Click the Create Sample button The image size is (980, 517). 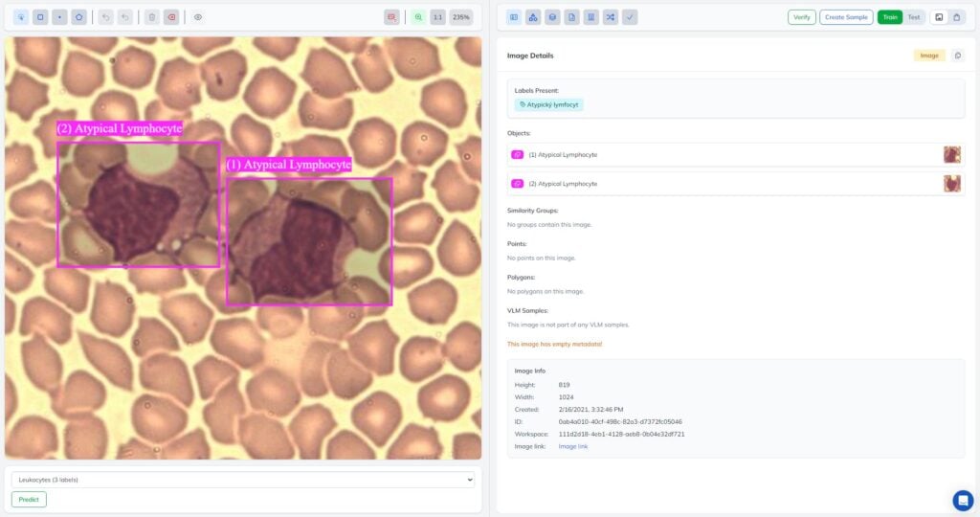[846, 17]
